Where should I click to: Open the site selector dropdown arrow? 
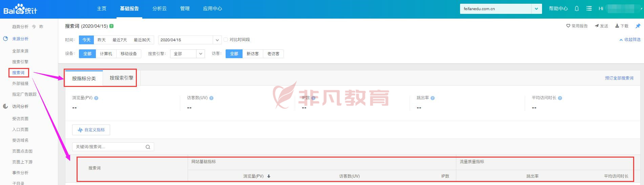536,9
